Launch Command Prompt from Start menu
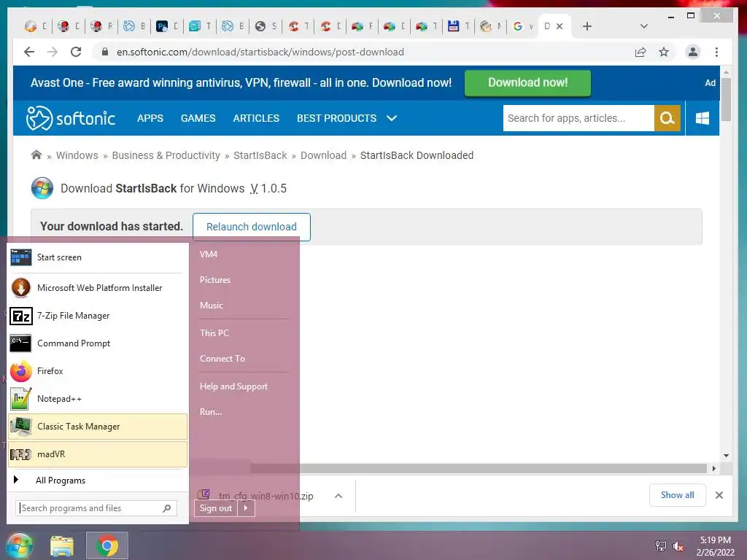The image size is (747, 560). coord(98,343)
